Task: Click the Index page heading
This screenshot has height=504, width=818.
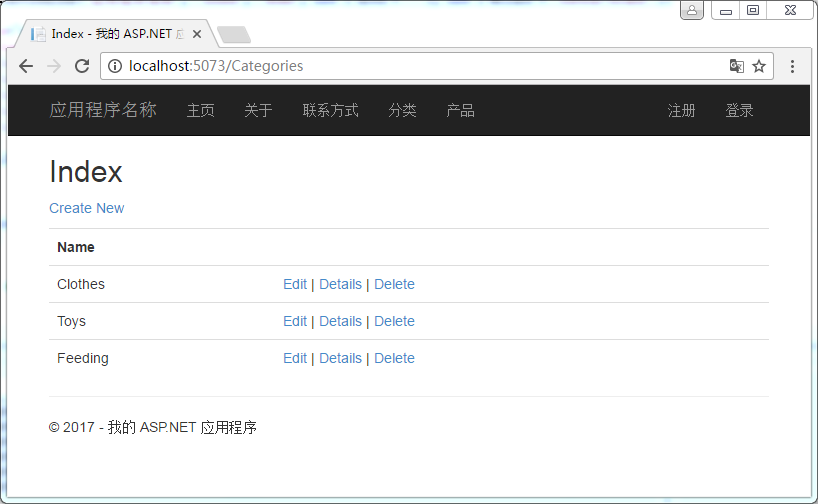Action: tap(86, 172)
